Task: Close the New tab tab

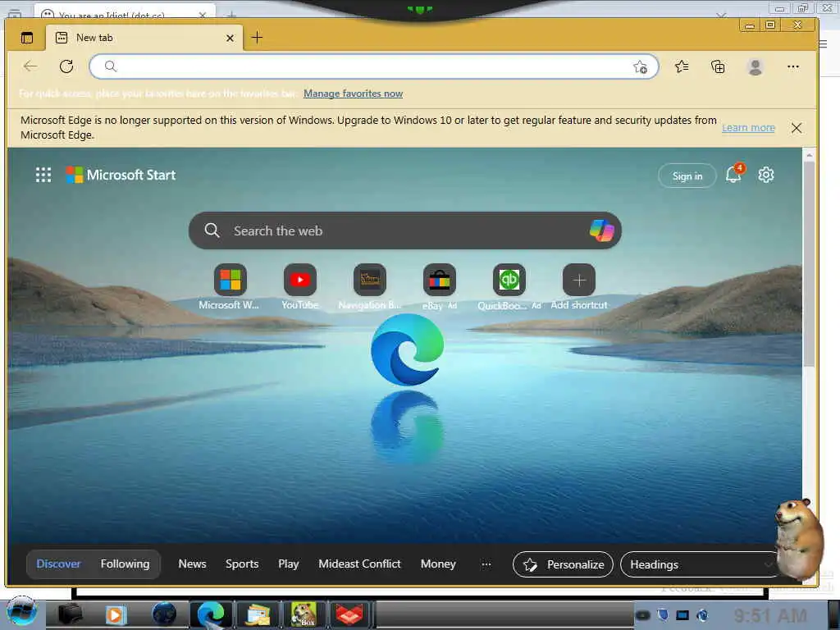Action: click(x=230, y=38)
